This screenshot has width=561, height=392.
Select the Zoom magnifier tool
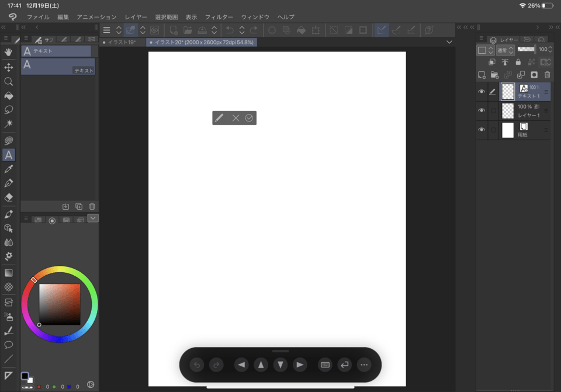tap(9, 82)
